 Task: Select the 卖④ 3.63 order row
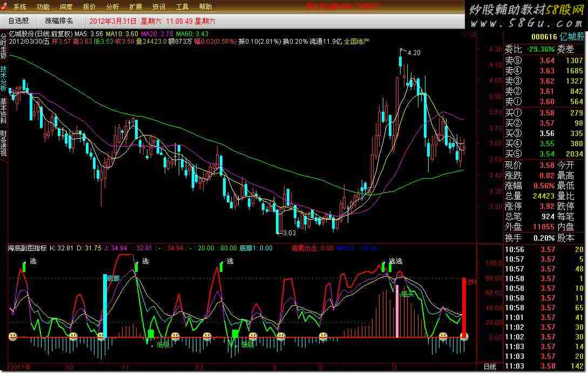pos(544,71)
